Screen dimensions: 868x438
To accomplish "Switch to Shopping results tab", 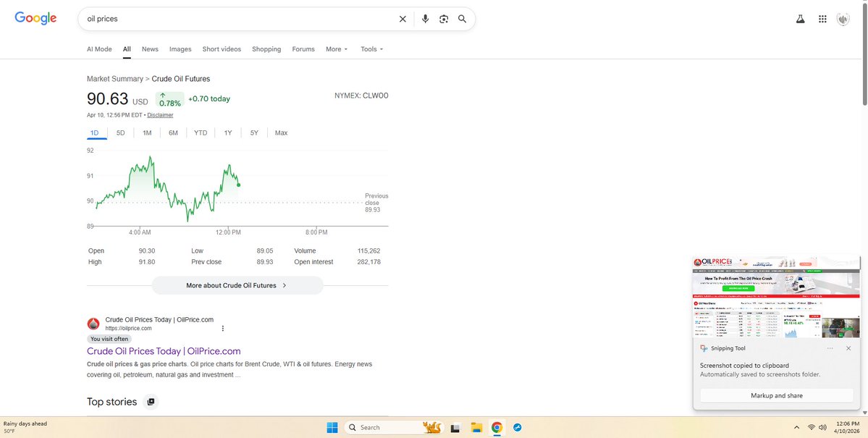I will 266,49.
